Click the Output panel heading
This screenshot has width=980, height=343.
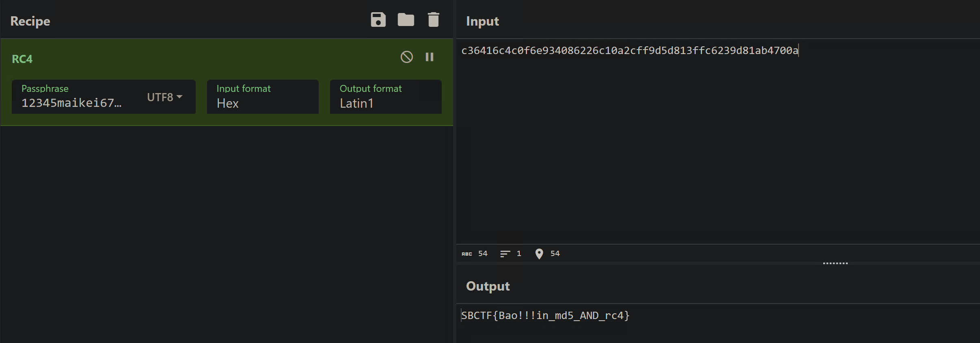pos(488,286)
